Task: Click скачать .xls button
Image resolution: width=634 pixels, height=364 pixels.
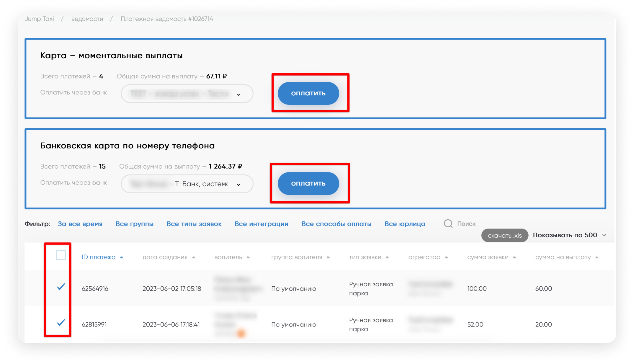Action: point(504,236)
